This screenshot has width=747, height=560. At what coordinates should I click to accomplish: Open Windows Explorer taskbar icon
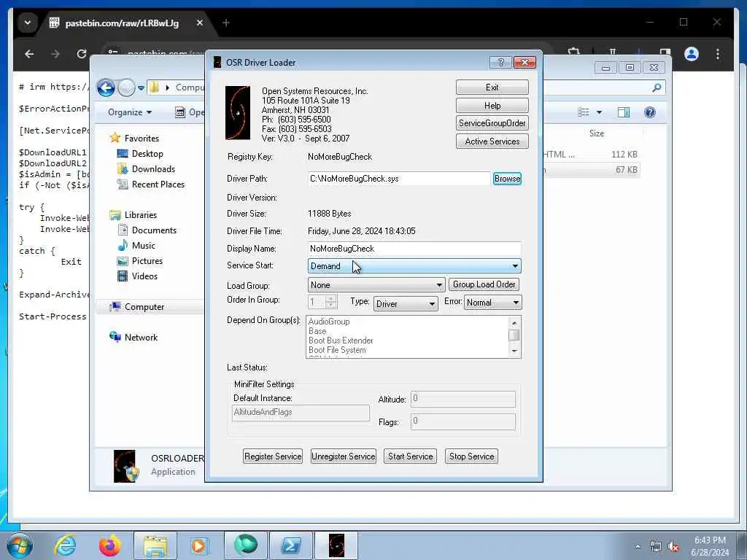click(155, 545)
